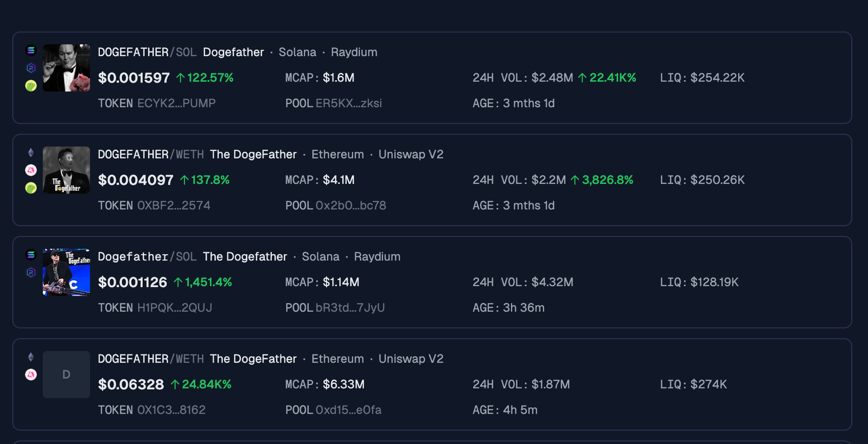Click 24H volume $1.87M

[x=551, y=384]
